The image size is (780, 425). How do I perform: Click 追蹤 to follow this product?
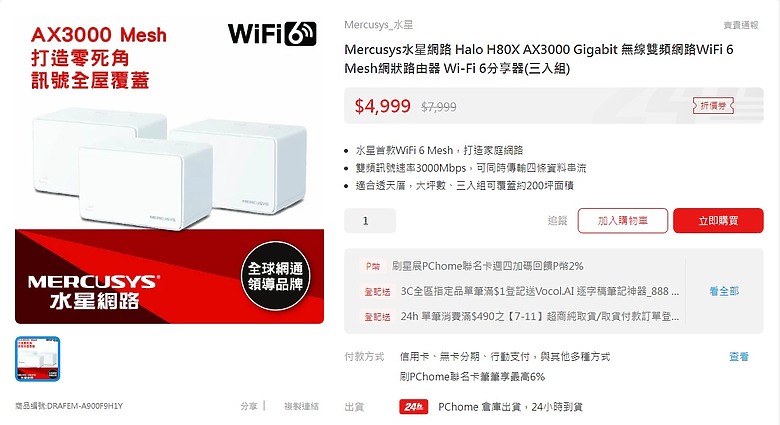[x=557, y=220]
